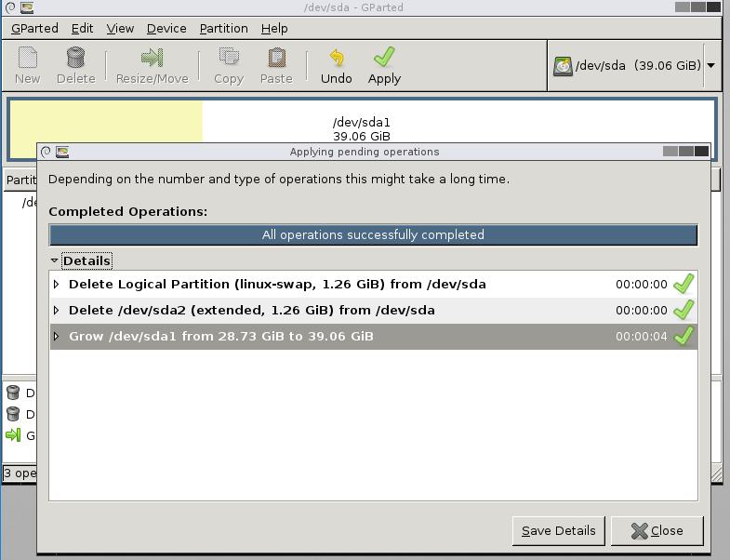Click green resize arrow icon in operations list
730x560 pixels.
point(13,435)
